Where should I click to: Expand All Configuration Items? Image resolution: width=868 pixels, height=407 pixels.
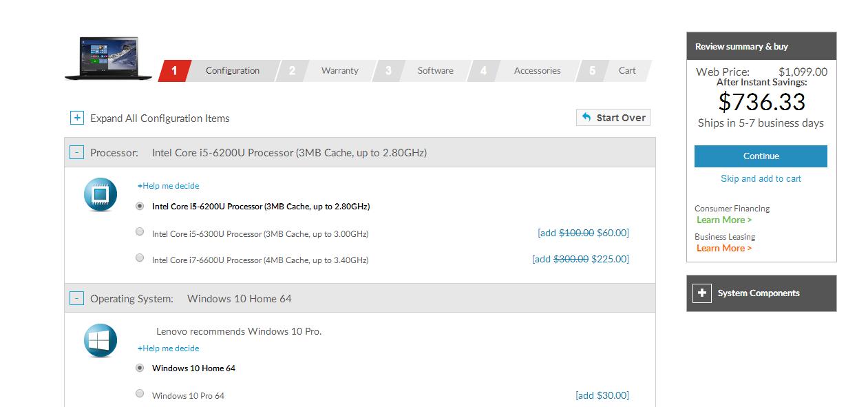77,118
